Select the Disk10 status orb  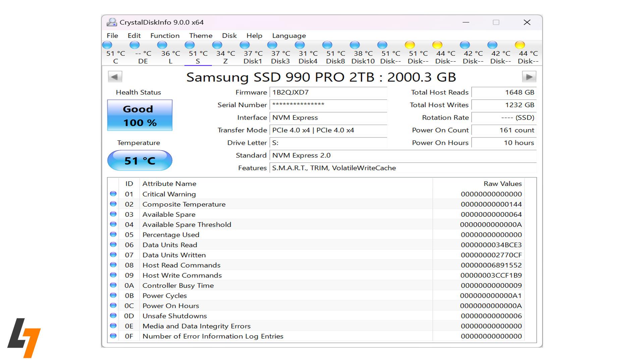(x=355, y=45)
